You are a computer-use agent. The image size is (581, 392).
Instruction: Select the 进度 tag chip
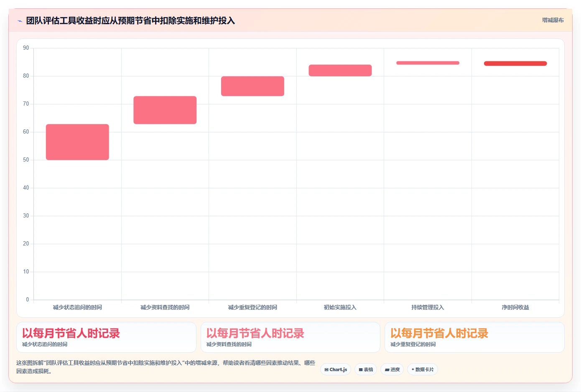pos(392,369)
